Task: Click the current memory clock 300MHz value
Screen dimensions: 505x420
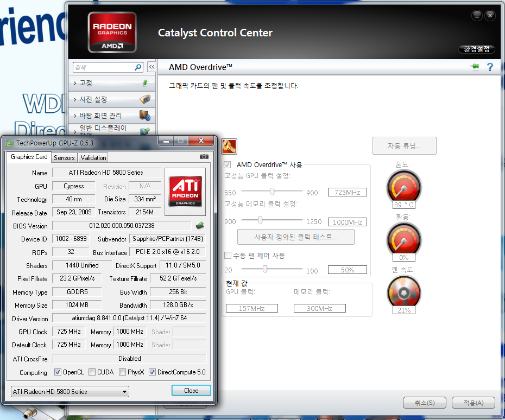Action: coord(319,308)
